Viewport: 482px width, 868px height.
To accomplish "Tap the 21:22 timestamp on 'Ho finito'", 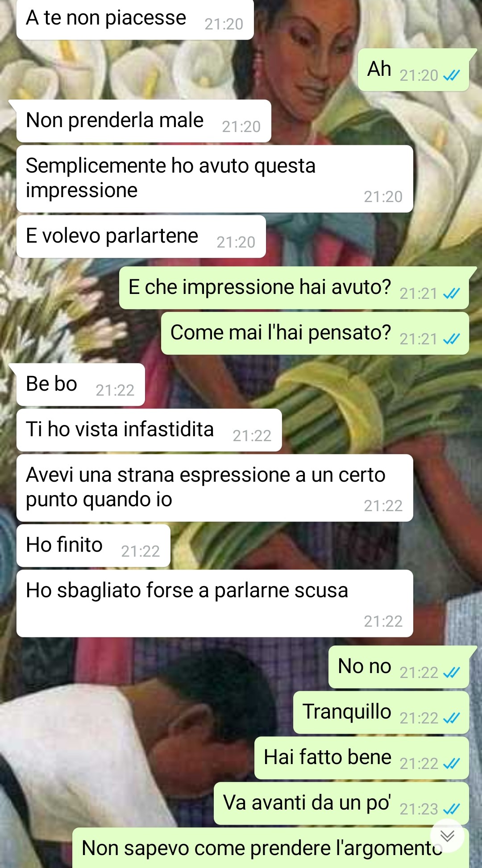I will pos(141,552).
